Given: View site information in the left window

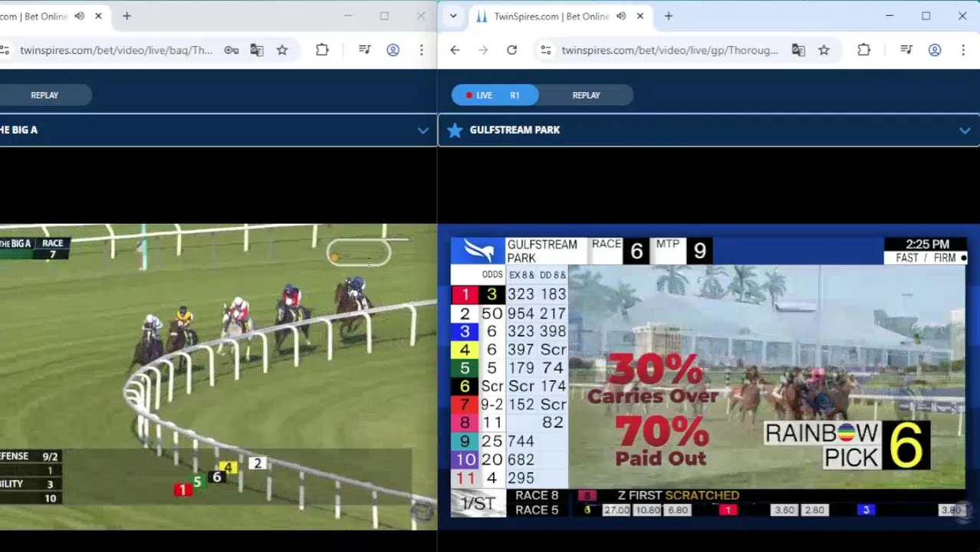Looking at the screenshot, I should [x=5, y=50].
